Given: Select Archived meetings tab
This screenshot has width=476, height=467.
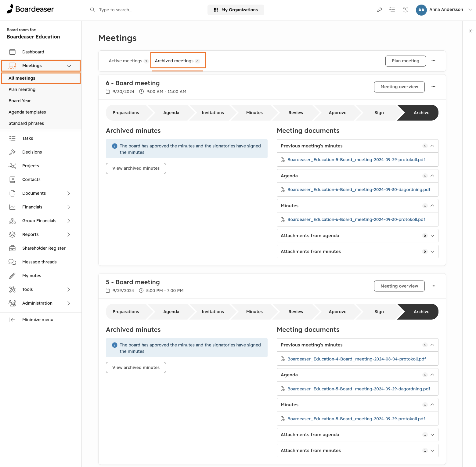Looking at the screenshot, I should point(177,61).
